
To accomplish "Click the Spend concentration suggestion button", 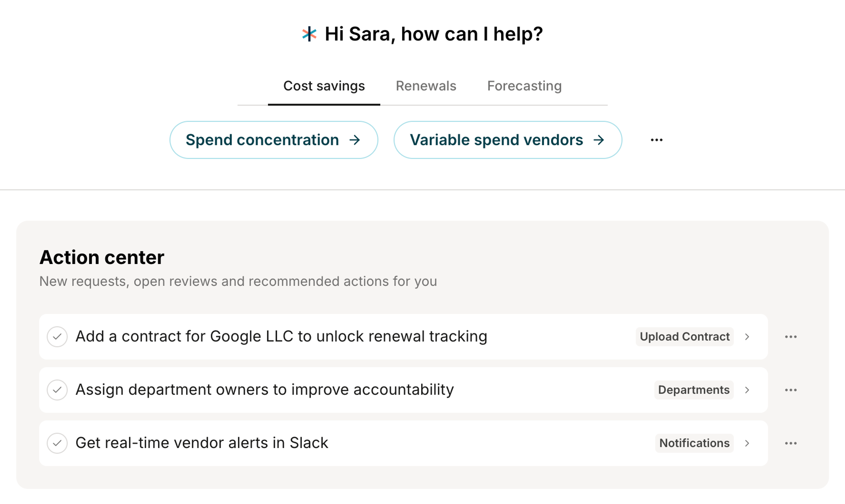I will tap(274, 140).
